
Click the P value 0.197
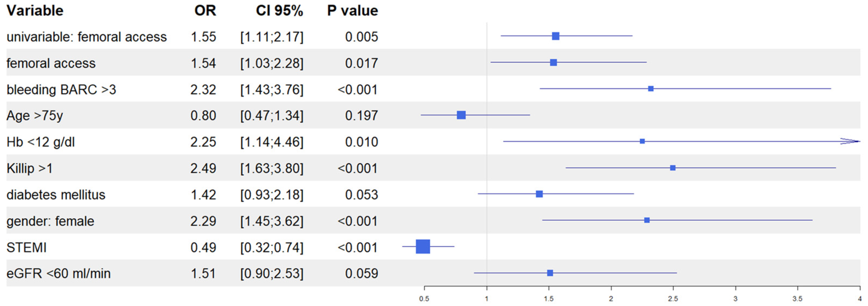(x=361, y=116)
